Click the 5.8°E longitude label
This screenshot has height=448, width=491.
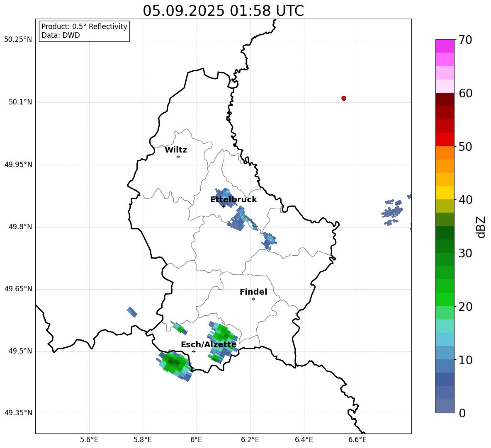[143, 440]
